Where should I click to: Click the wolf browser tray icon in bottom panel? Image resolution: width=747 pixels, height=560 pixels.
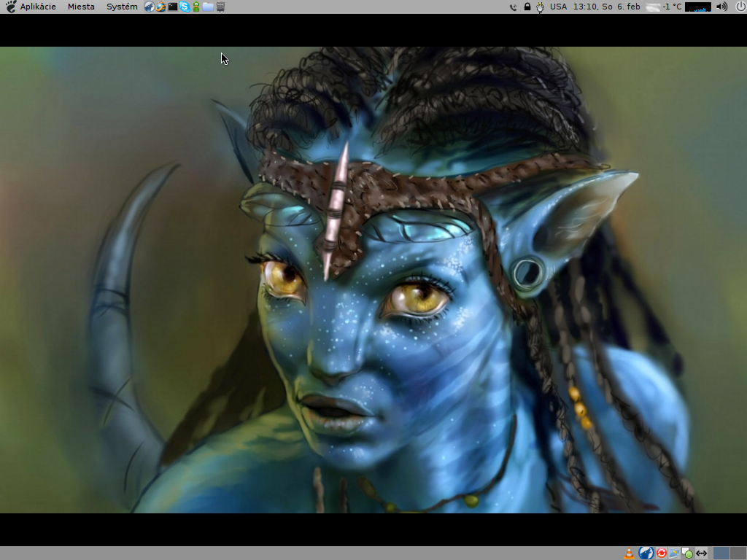(646, 553)
